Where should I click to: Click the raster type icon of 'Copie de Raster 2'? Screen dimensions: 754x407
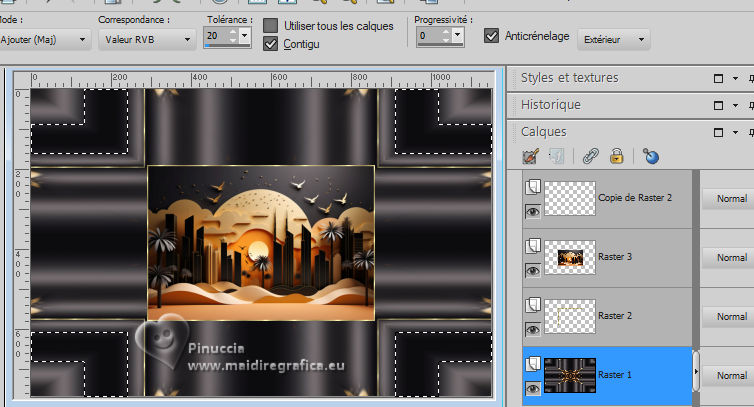coord(533,187)
